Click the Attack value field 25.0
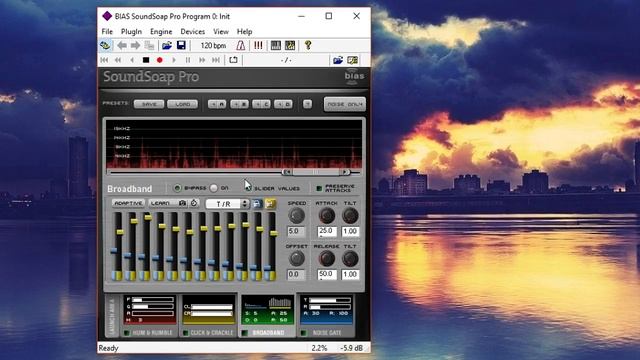 click(x=327, y=231)
